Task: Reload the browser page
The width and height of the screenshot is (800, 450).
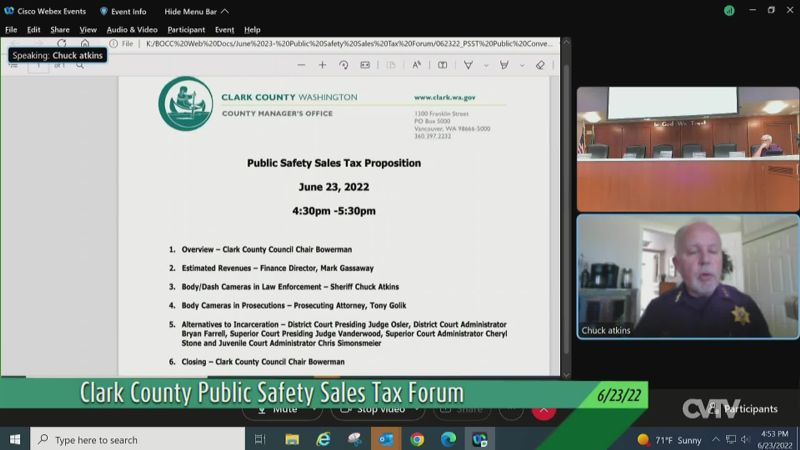Action: tap(62, 44)
